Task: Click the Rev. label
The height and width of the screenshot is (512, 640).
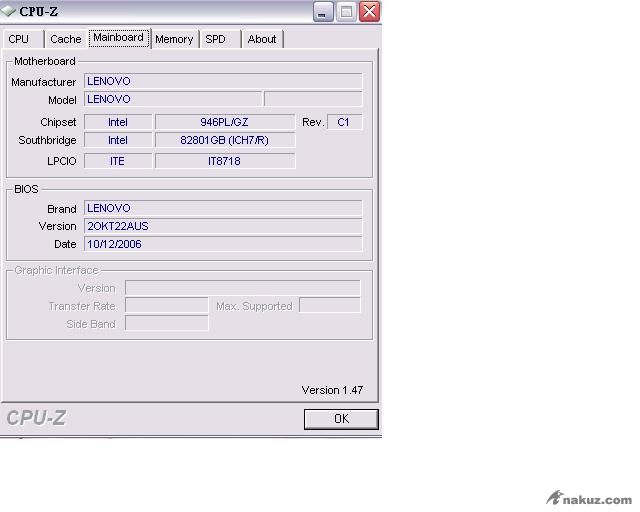Action: [x=313, y=122]
